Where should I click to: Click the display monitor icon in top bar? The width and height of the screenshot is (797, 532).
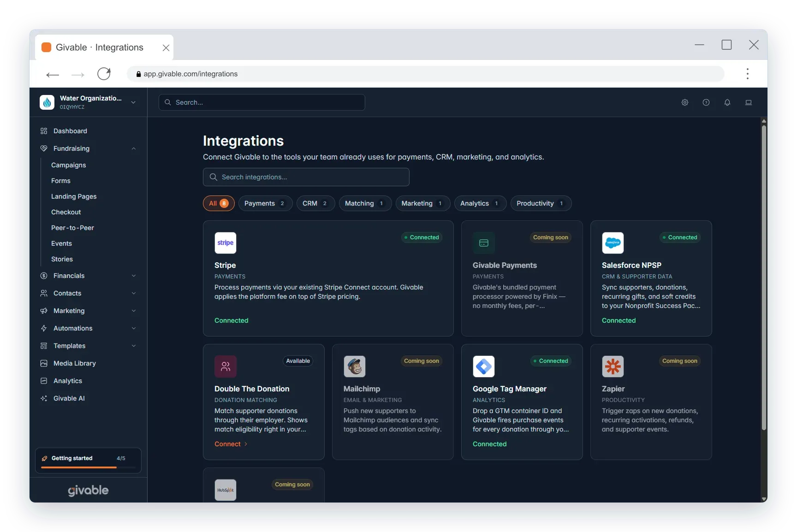coord(749,102)
